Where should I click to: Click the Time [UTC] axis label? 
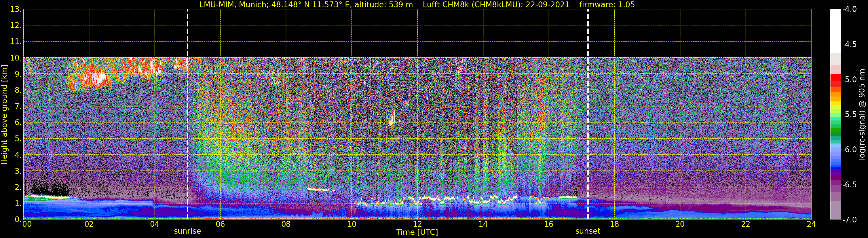(x=417, y=232)
